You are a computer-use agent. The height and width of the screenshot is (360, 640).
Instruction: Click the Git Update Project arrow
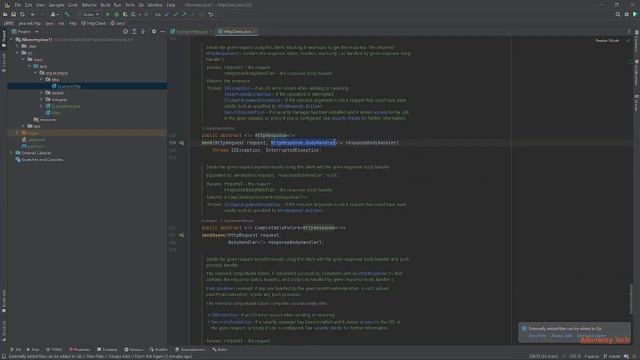pos(167,14)
